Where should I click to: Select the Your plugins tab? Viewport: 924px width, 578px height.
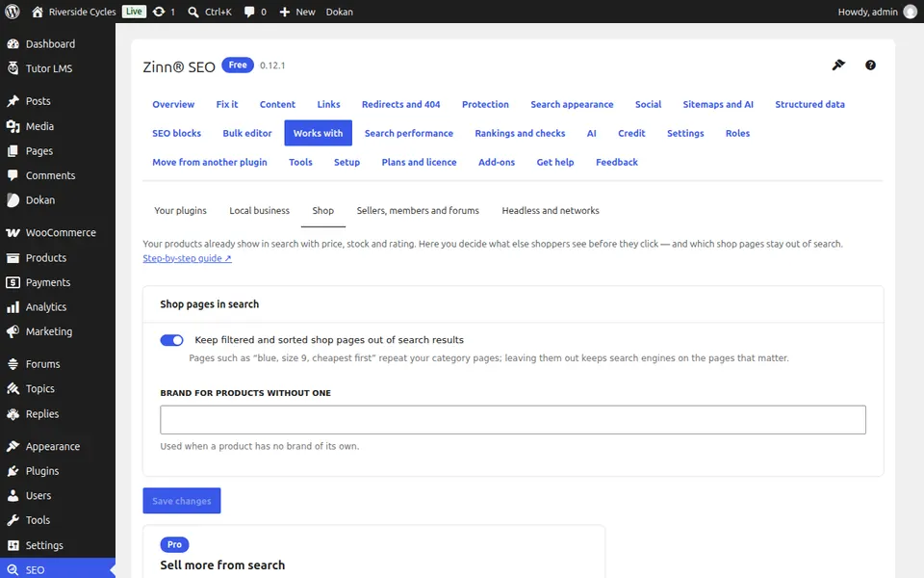pyautogui.click(x=180, y=211)
